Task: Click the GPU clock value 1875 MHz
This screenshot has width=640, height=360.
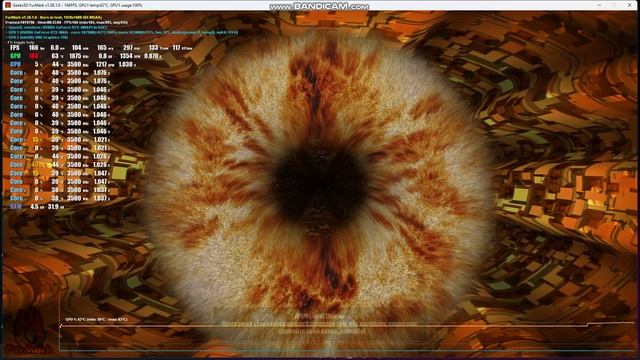Action: pos(75,56)
